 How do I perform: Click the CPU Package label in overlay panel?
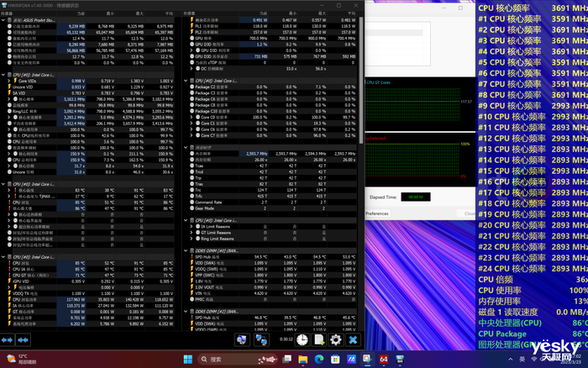(x=502, y=334)
